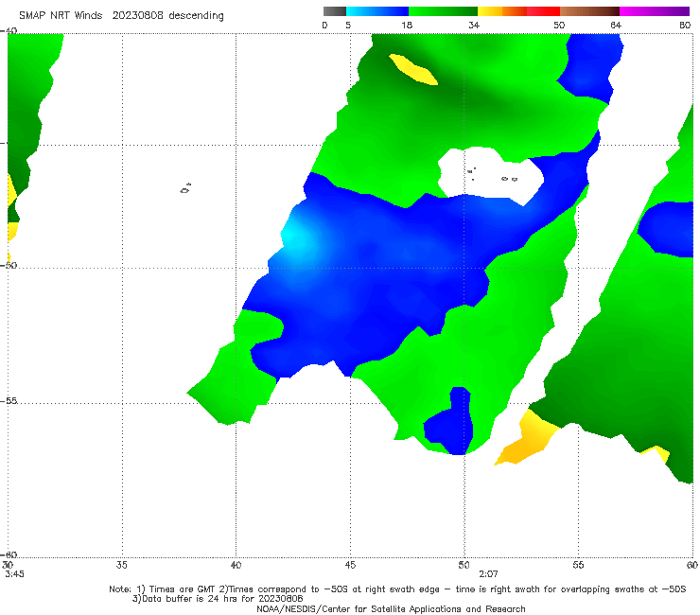
Task: Click the small yellow patch near the top swath
Action: [x=413, y=70]
